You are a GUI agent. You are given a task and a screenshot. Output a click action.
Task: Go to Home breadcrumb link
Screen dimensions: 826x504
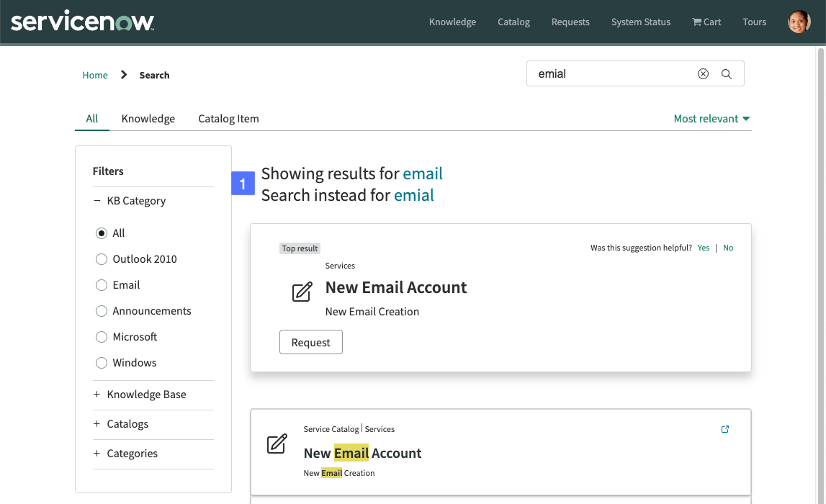tap(95, 76)
